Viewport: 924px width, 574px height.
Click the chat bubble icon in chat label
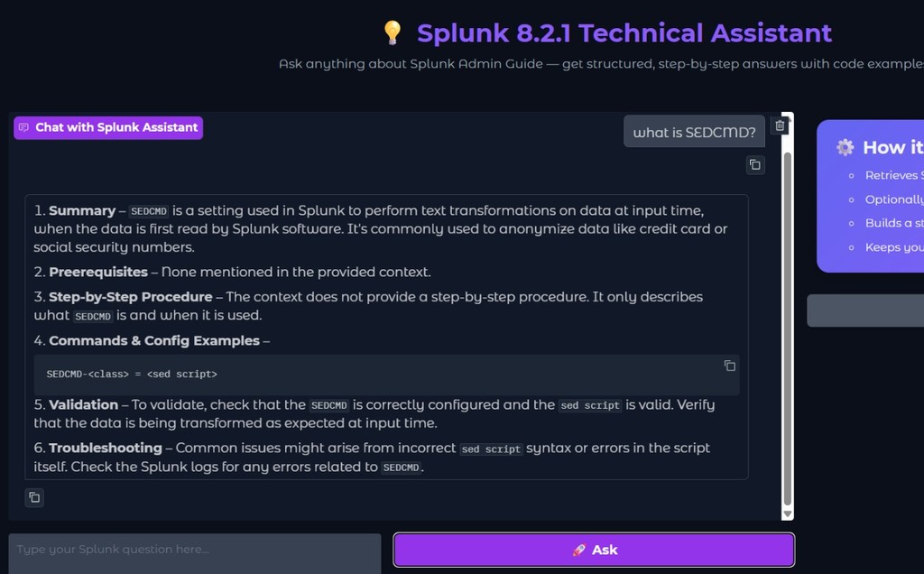24,128
